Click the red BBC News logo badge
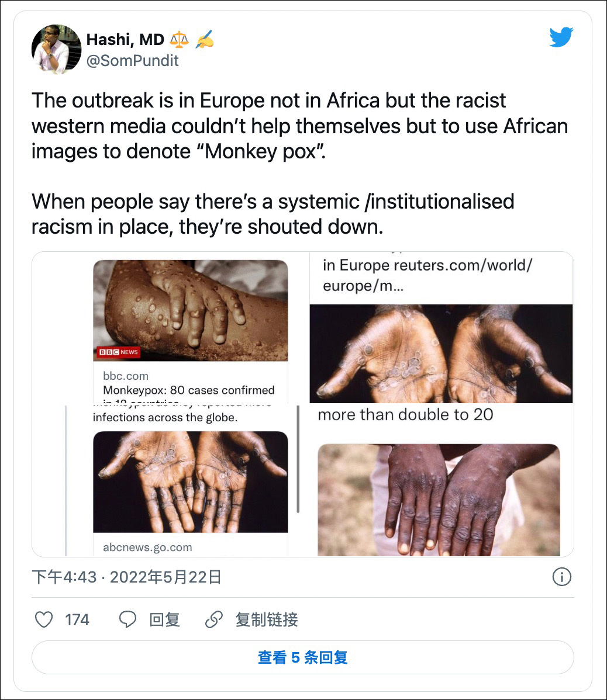Image resolution: width=607 pixels, height=700 pixels. (x=118, y=352)
